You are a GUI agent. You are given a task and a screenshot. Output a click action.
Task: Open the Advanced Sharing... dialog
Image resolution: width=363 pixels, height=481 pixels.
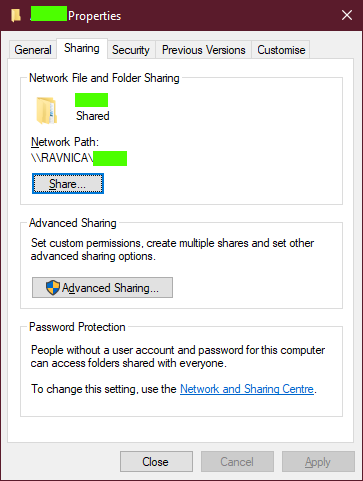coord(102,287)
